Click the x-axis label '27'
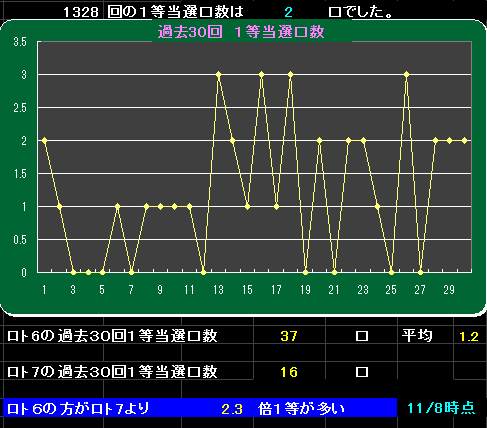The width and height of the screenshot is (487, 428). tap(420, 290)
